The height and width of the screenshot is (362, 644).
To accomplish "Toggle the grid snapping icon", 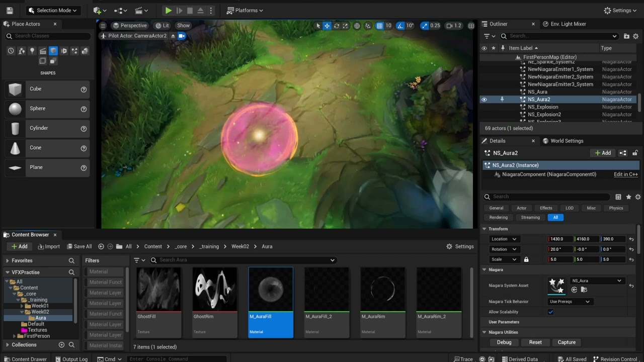I will point(380,26).
